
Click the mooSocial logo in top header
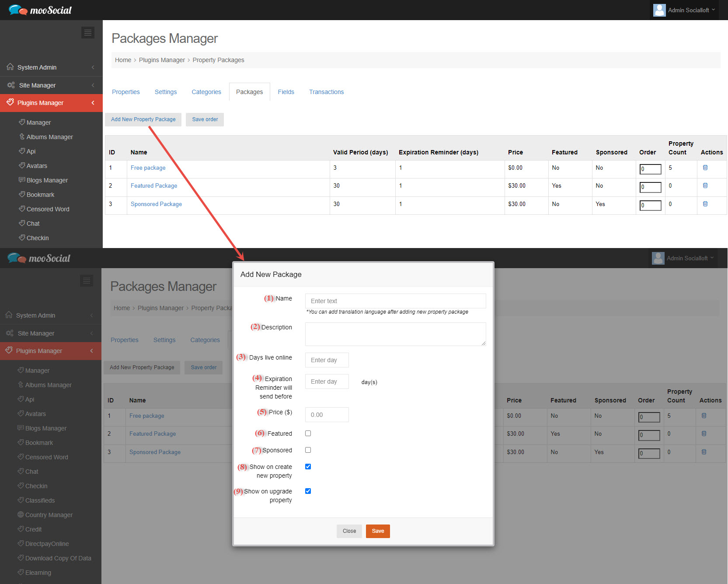click(x=40, y=10)
